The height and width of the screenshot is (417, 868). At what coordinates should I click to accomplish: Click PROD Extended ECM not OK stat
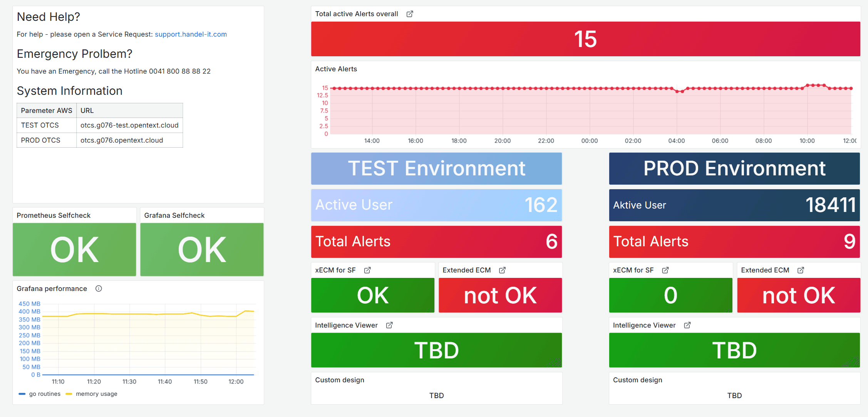tap(799, 295)
